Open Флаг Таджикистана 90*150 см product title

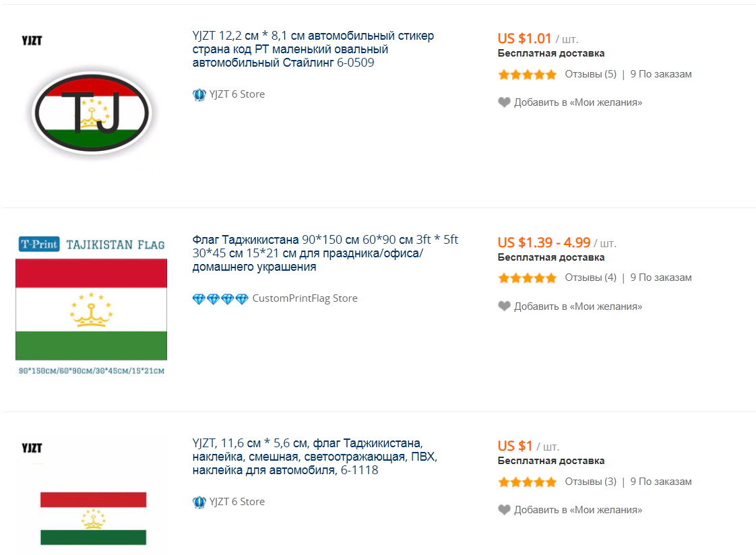click(x=325, y=253)
